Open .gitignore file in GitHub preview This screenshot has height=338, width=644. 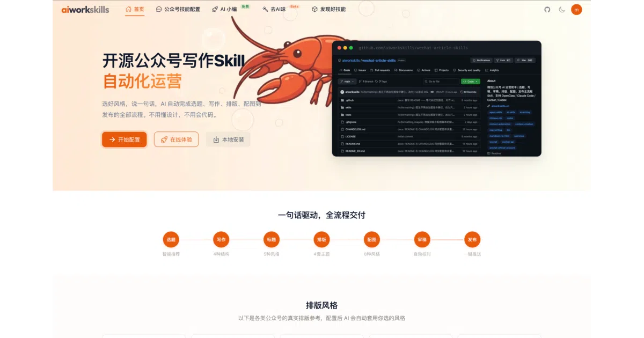(x=351, y=122)
